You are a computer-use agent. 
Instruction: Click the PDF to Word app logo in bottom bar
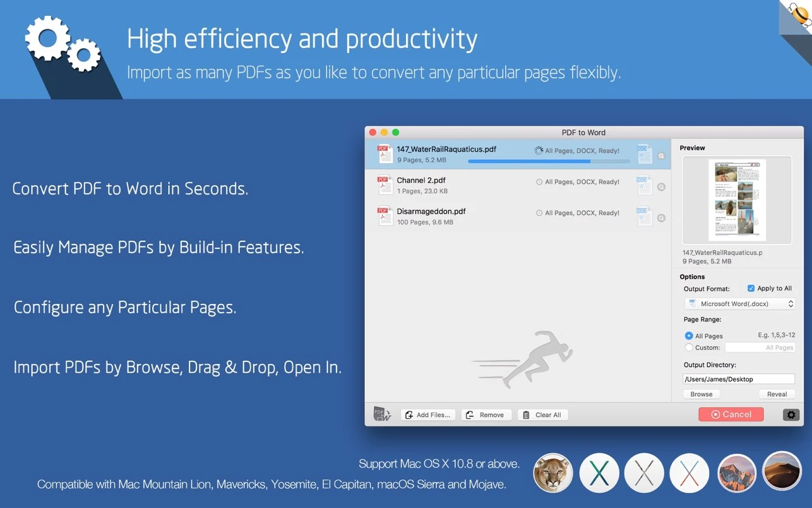tap(382, 414)
